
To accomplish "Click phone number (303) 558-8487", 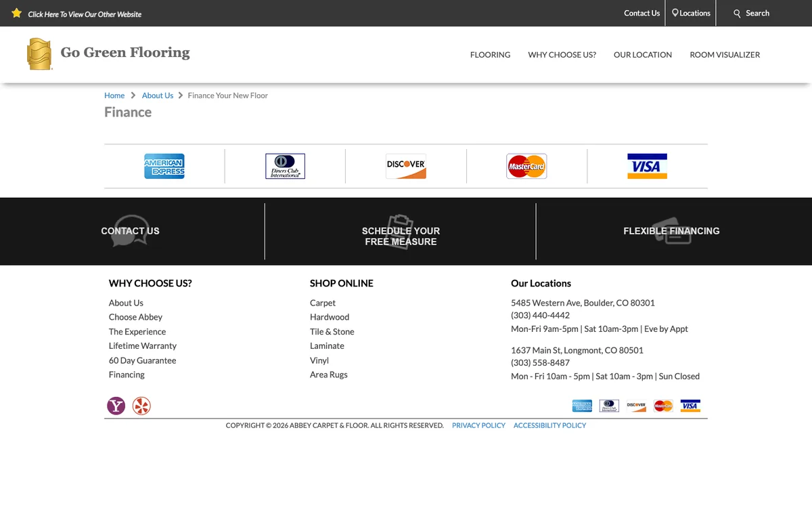I will [x=540, y=362].
